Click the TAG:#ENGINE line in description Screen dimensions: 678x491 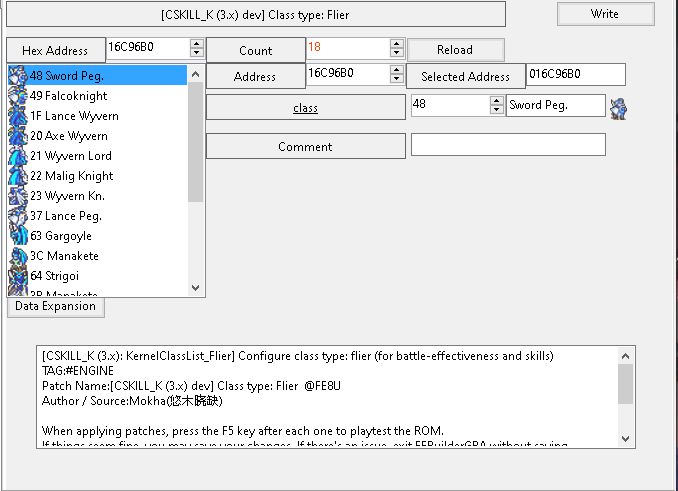pos(78,371)
